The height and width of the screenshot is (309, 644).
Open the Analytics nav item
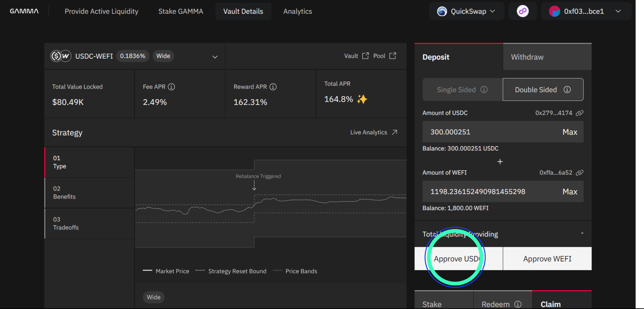(x=297, y=11)
